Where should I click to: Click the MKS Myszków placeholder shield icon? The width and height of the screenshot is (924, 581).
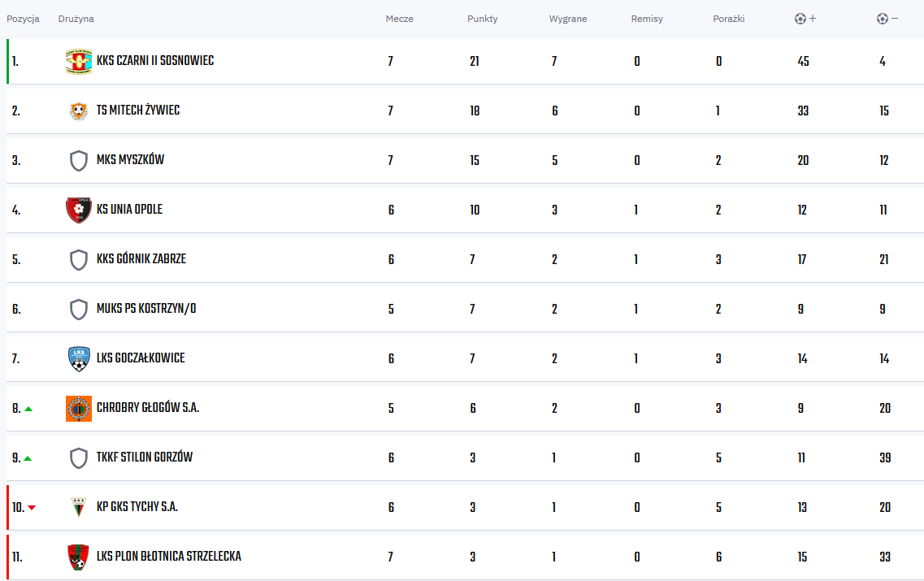(78, 160)
